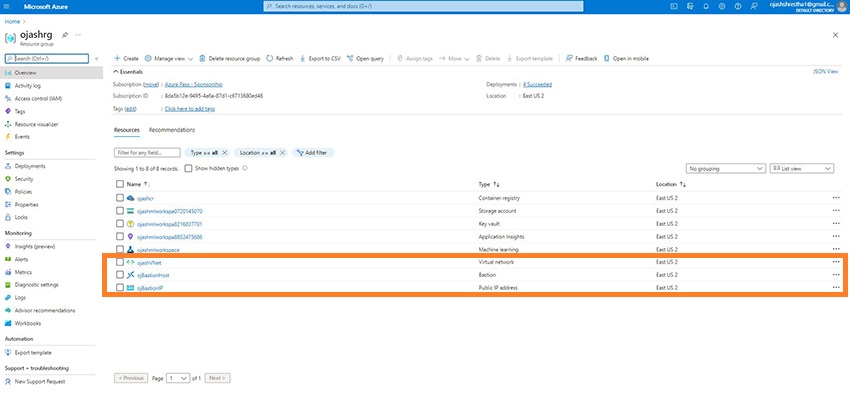Click the ojashVNet virtual network icon

coord(130,262)
